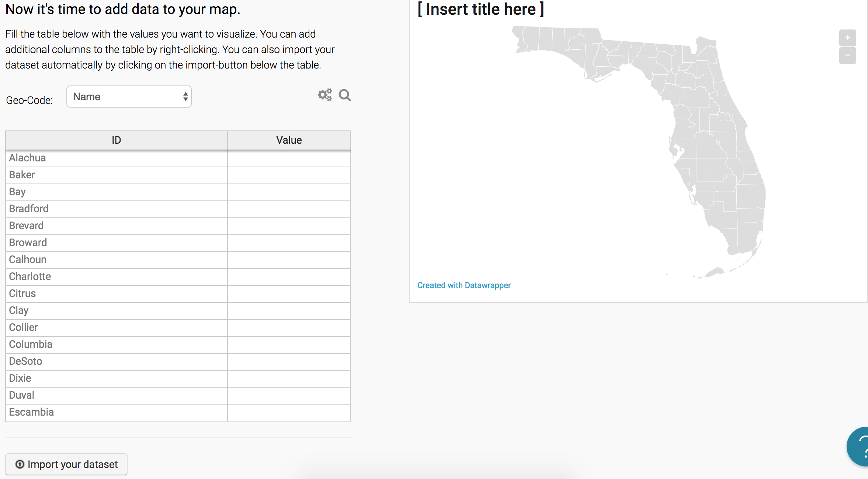868x479 pixels.
Task: Click the Value cell for Escambia
Action: click(289, 412)
